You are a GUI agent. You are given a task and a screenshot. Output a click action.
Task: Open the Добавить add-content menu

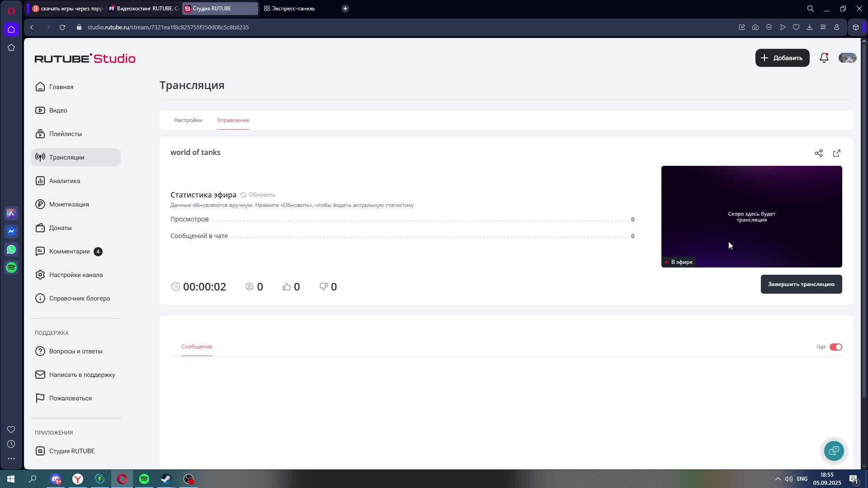(782, 58)
